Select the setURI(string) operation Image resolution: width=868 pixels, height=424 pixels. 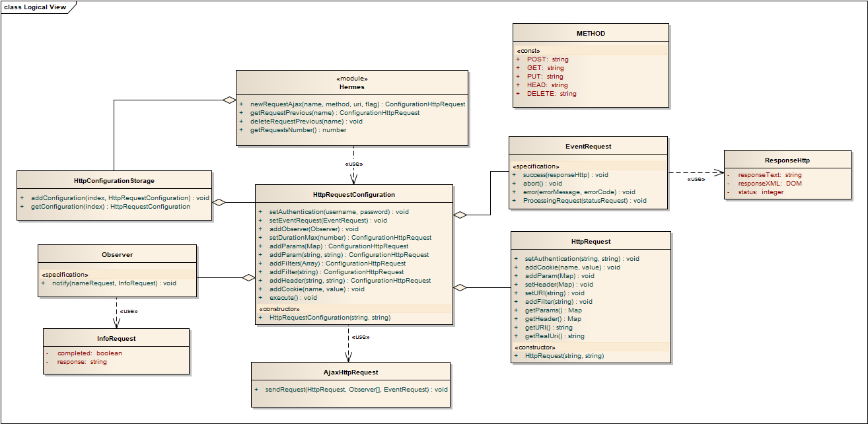[x=555, y=293]
